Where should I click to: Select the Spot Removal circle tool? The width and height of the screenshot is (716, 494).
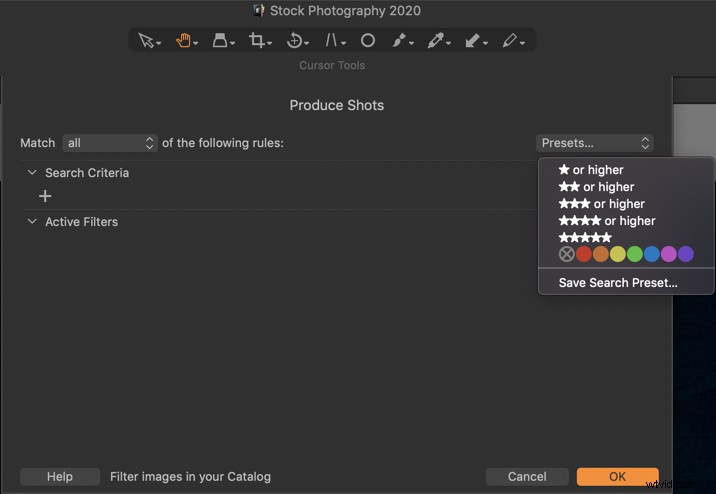tap(368, 41)
